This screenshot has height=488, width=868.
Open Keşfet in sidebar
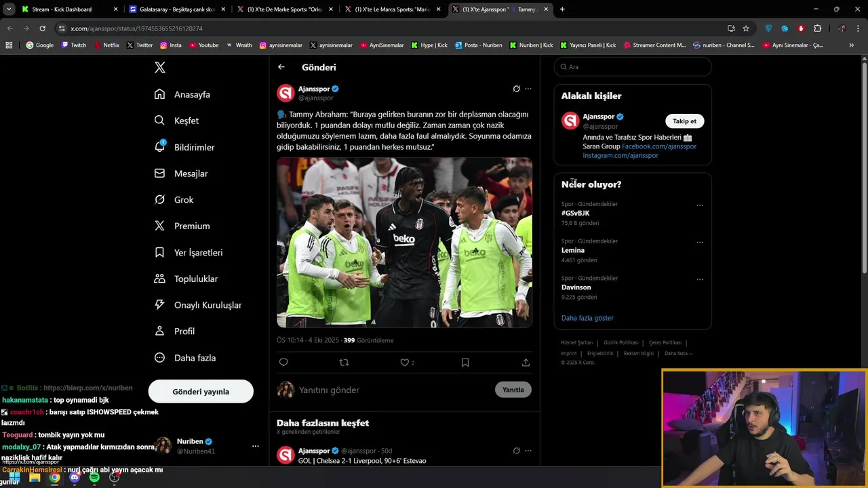[176, 121]
